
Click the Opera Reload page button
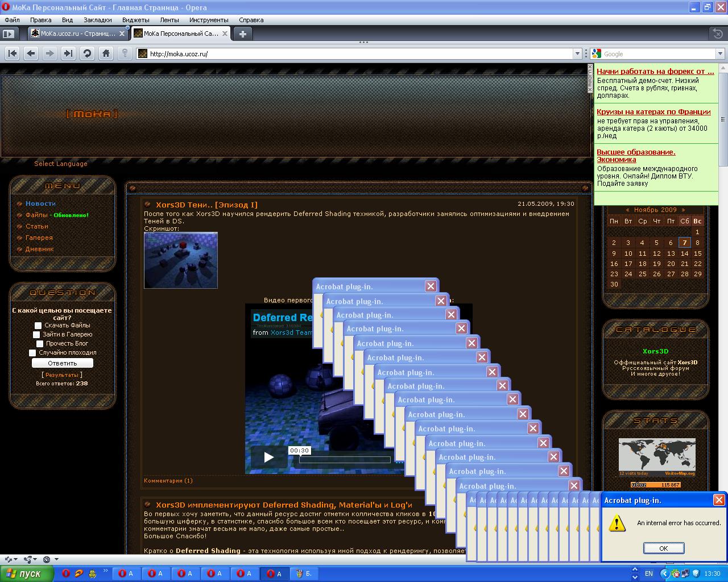tap(87, 53)
